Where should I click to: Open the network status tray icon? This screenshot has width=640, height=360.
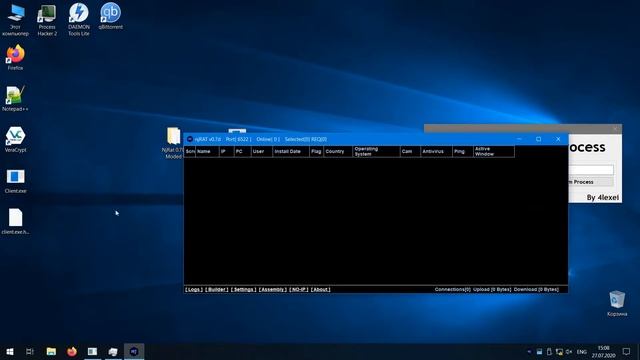pos(559,351)
